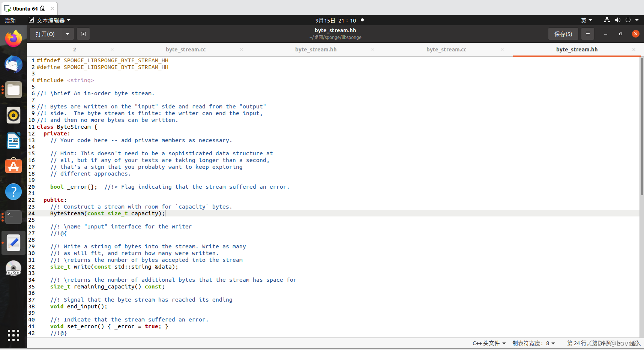Switch to the first byte_stream.hh tab
This screenshot has width=644, height=350.
(316, 50)
